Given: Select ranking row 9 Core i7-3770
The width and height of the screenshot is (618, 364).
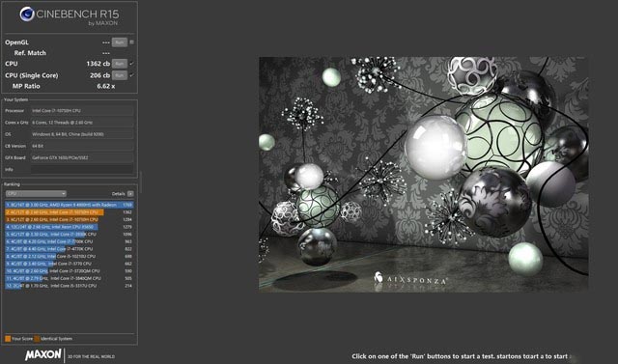Looking at the screenshot, I should click(x=69, y=264).
